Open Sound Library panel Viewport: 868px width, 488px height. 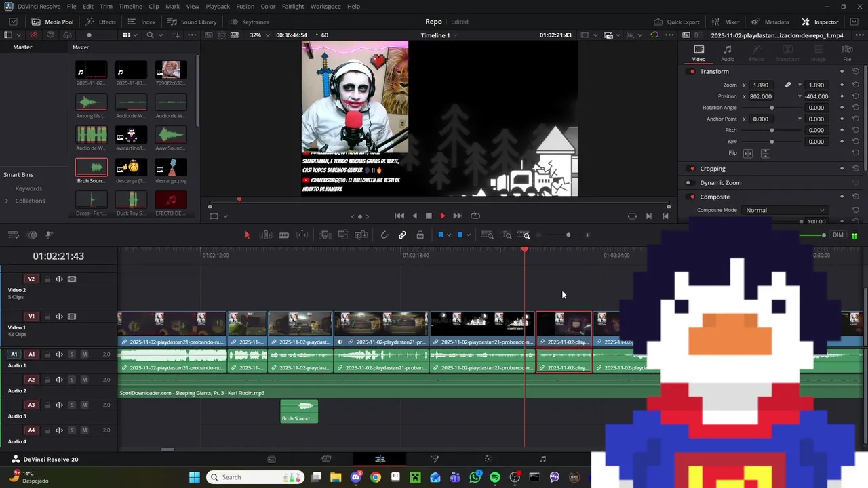coord(192,22)
